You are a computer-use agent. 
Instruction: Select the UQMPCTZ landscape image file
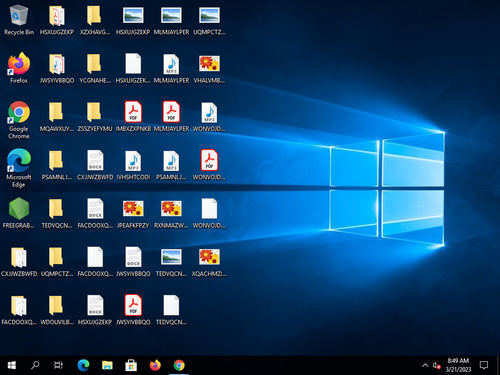click(209, 20)
